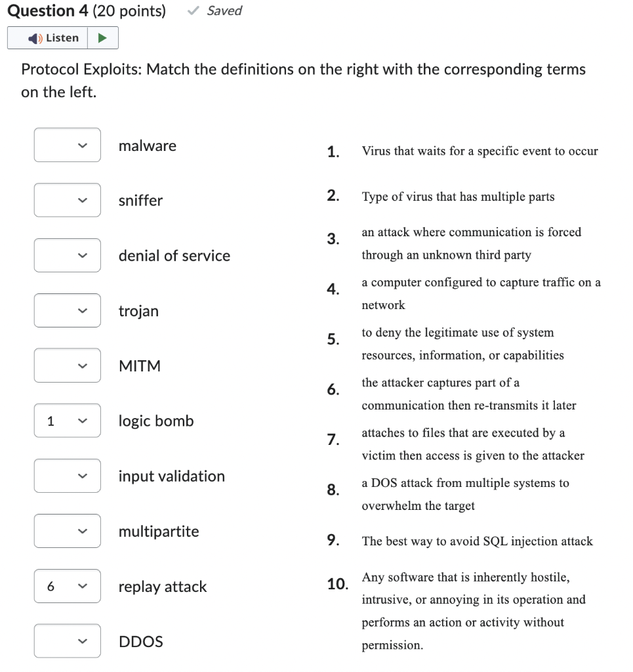Change the replay attack selection currently showing 6
Screen dimensions: 633x672
(x=67, y=585)
